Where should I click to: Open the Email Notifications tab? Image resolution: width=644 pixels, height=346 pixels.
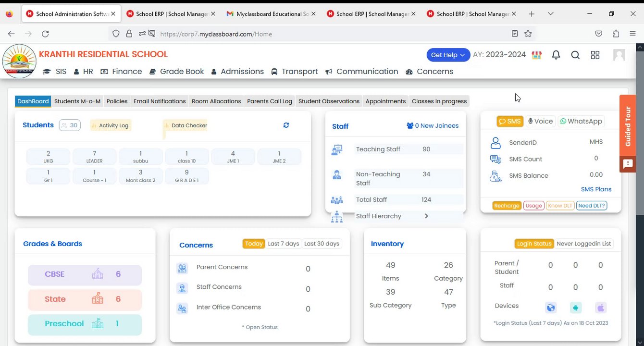[x=160, y=101]
